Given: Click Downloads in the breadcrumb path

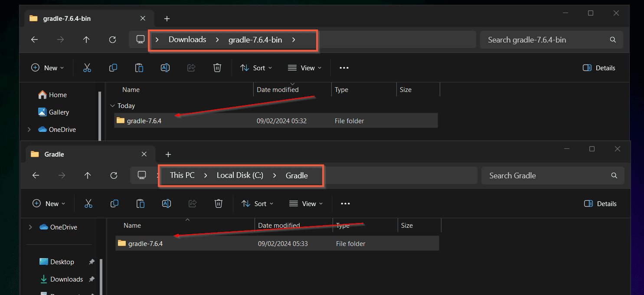Looking at the screenshot, I should pos(187,39).
